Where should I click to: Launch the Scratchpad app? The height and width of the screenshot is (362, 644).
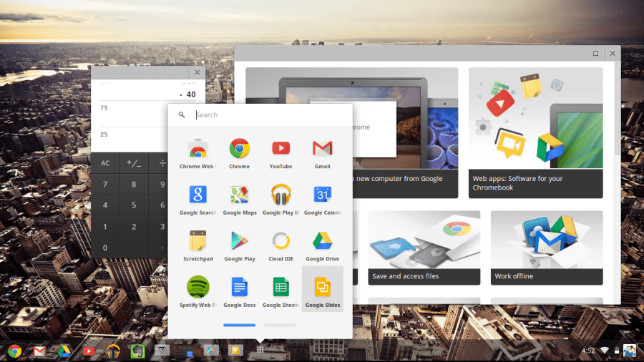click(198, 246)
